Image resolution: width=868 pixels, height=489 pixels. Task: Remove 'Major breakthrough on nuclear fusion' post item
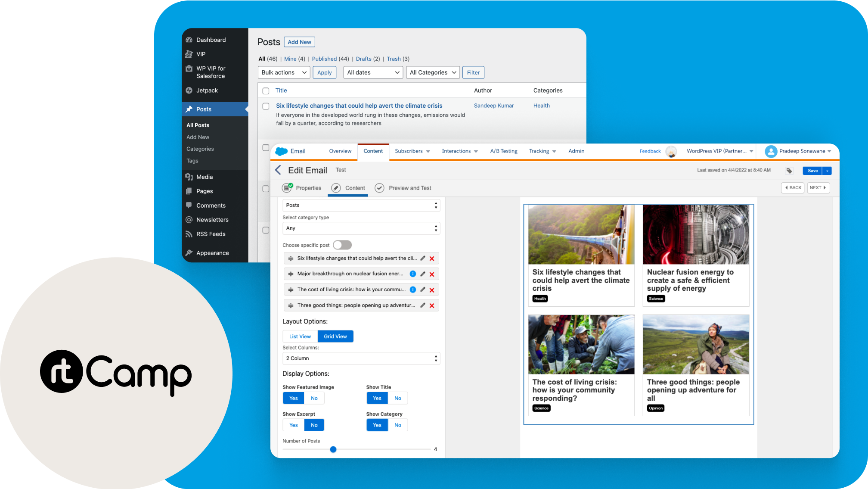[432, 274]
